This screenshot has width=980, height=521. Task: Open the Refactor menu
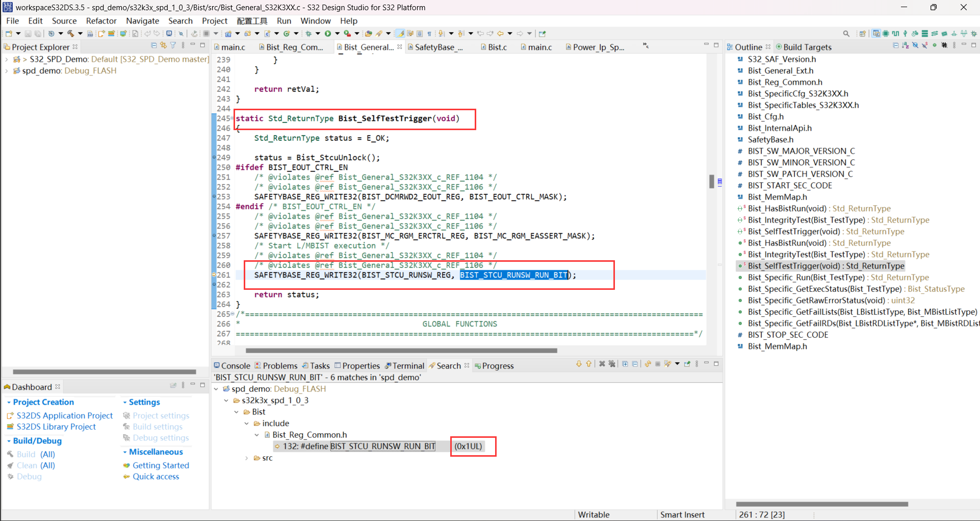101,21
